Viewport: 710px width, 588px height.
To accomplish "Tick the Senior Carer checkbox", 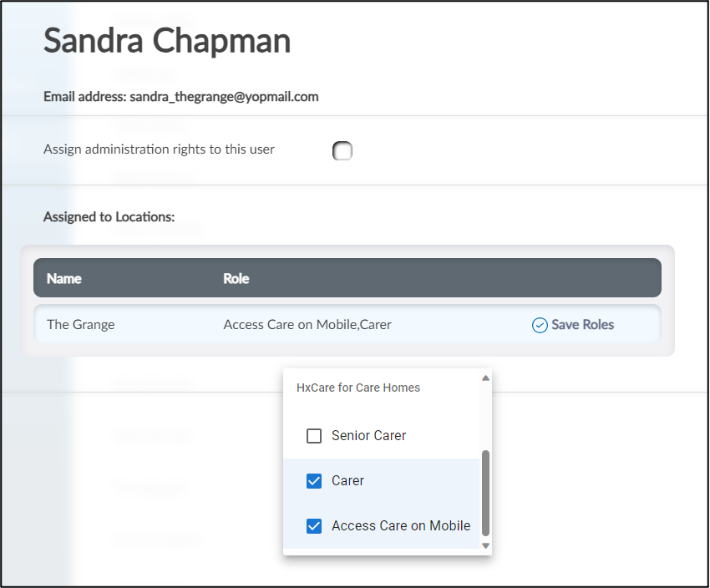I will (x=314, y=436).
